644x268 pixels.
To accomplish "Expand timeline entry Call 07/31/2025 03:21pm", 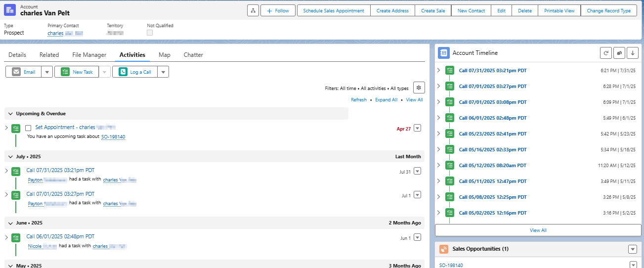I will click(x=438, y=70).
